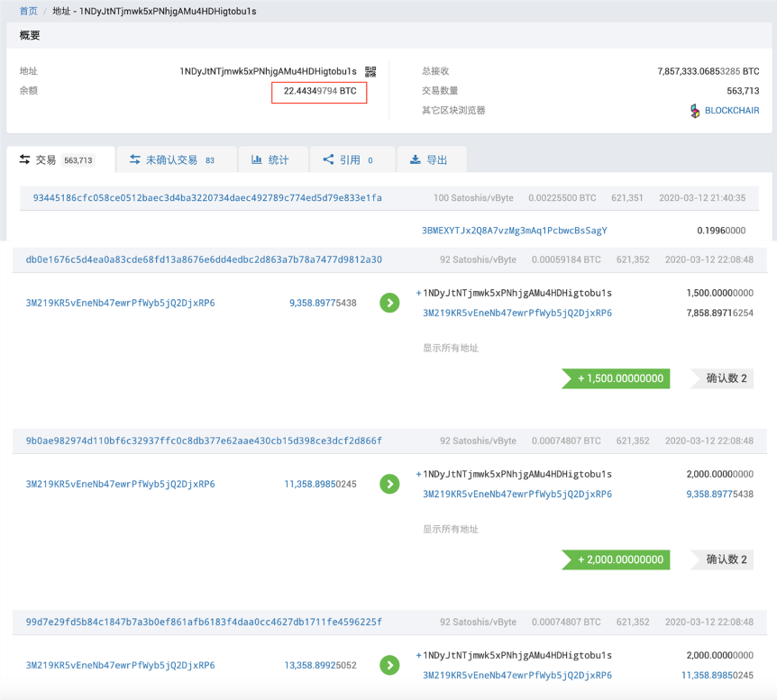Select total received 7,857,333.06853285 BTC
This screenshot has width=777, height=700.
tap(708, 71)
